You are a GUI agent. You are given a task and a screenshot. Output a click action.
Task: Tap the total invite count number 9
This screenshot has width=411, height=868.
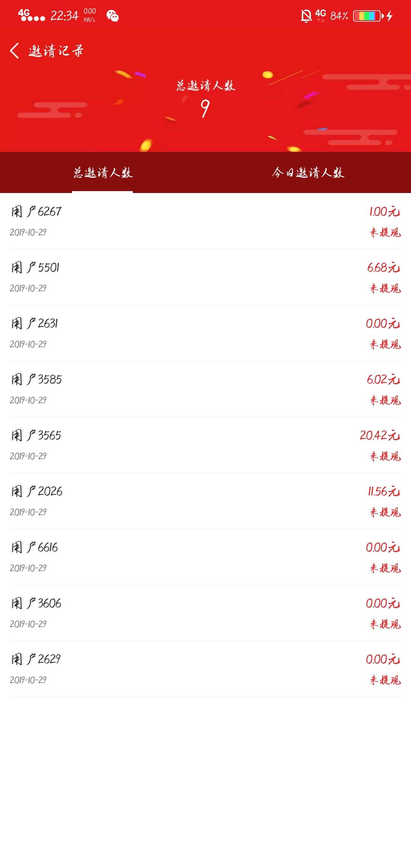205,109
